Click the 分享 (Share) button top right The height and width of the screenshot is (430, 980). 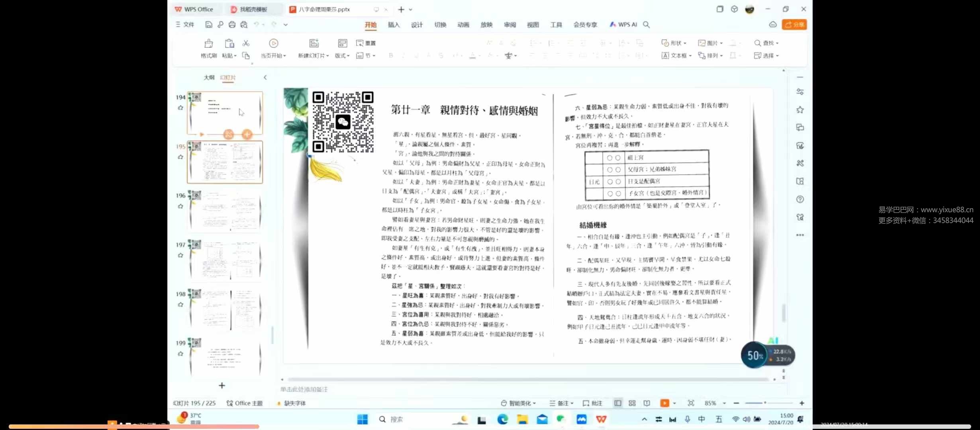[794, 24]
